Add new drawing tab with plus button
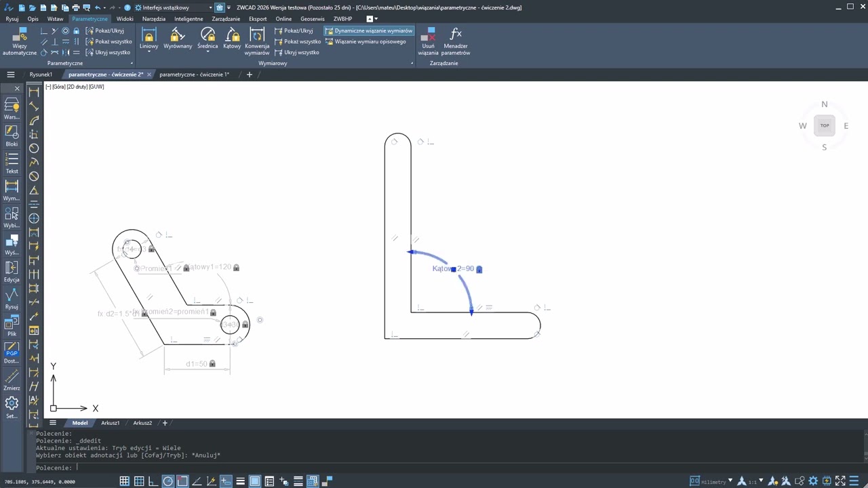The image size is (868, 488). click(249, 75)
